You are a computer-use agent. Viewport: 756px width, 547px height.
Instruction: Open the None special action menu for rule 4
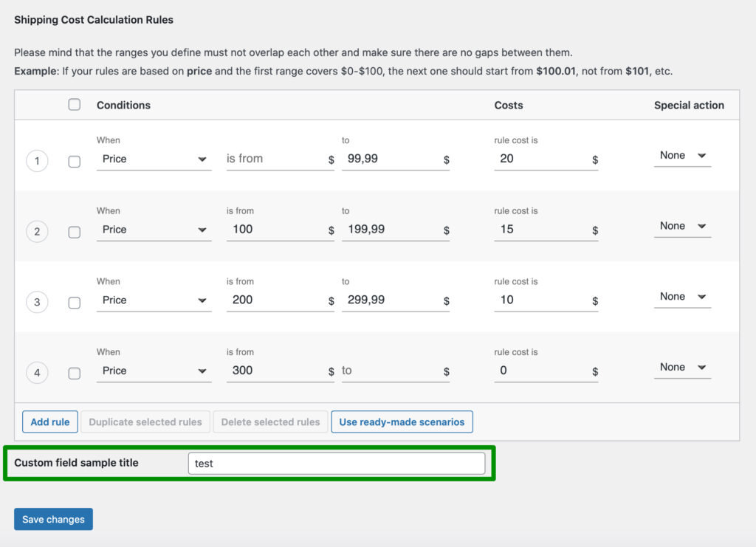pyautogui.click(x=681, y=367)
